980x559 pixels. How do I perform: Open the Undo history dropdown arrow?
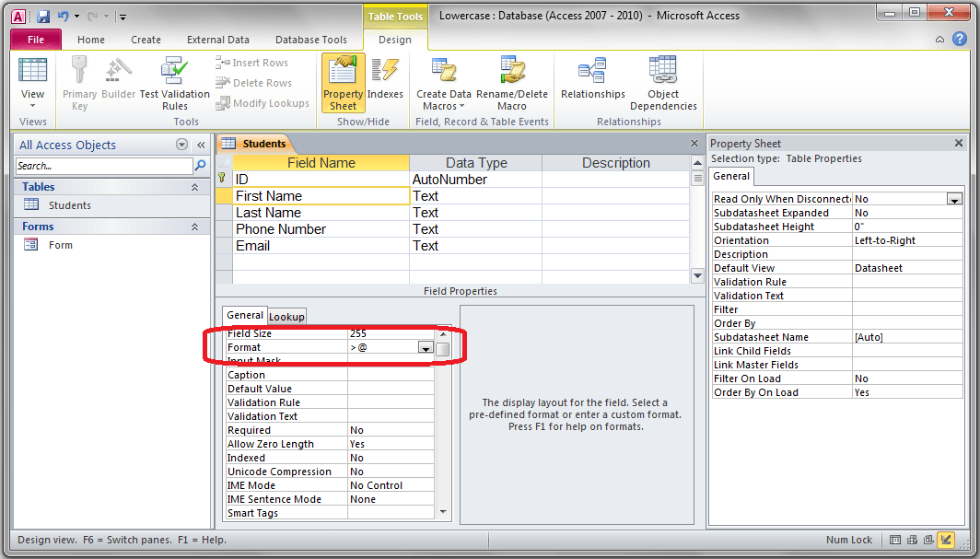(x=76, y=17)
